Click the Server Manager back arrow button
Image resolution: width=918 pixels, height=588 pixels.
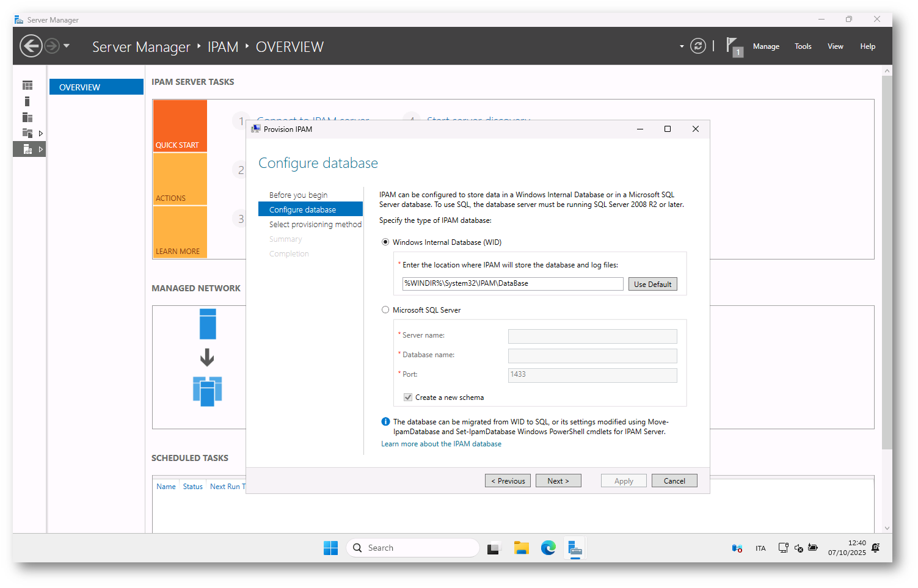click(31, 46)
